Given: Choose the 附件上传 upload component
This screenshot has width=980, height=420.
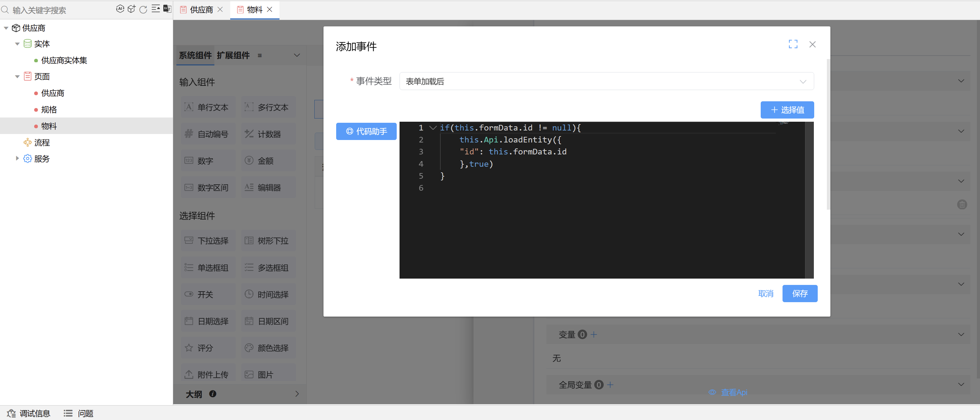Looking at the screenshot, I should [208, 374].
